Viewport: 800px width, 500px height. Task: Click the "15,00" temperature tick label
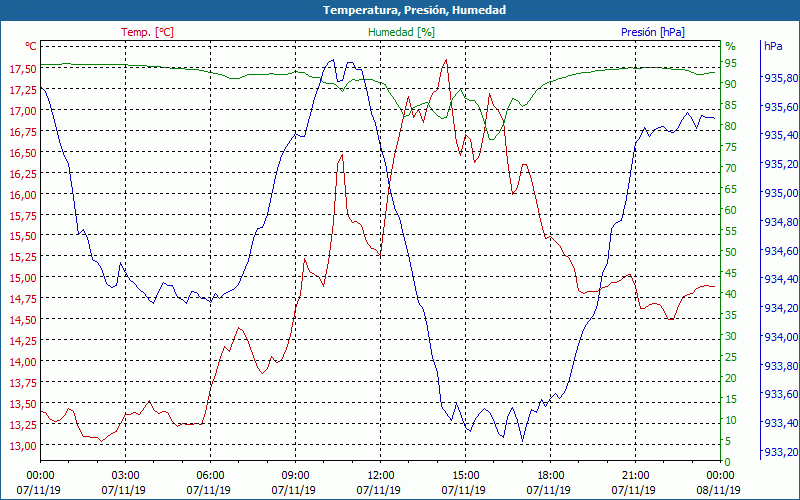point(23,278)
